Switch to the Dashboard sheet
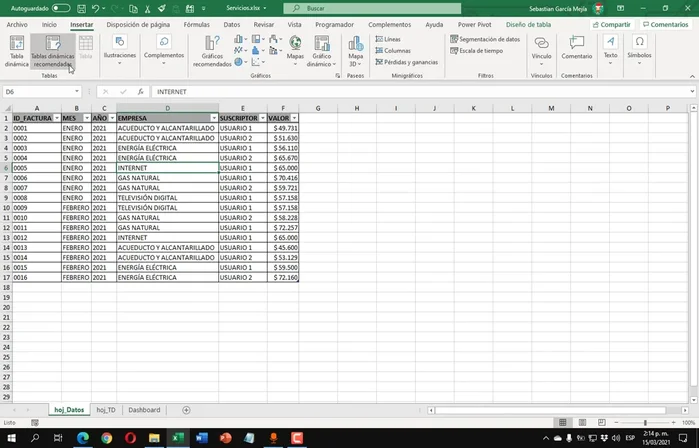Viewport: 699px width, 448px height. (144, 410)
